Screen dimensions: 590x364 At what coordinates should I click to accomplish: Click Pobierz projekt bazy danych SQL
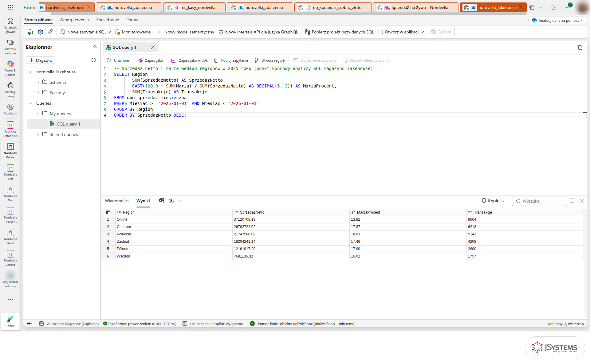[339, 32]
